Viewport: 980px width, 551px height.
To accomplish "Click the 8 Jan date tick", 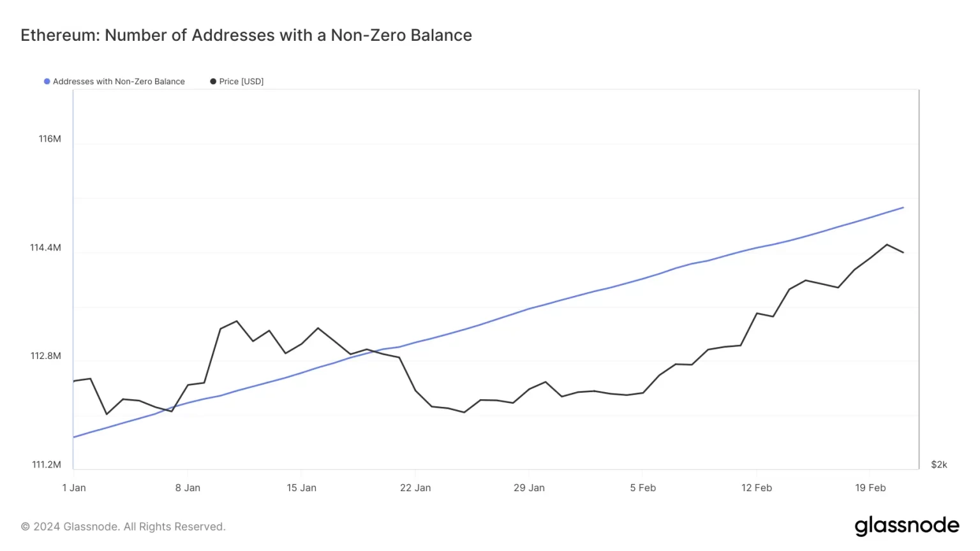I will point(188,488).
